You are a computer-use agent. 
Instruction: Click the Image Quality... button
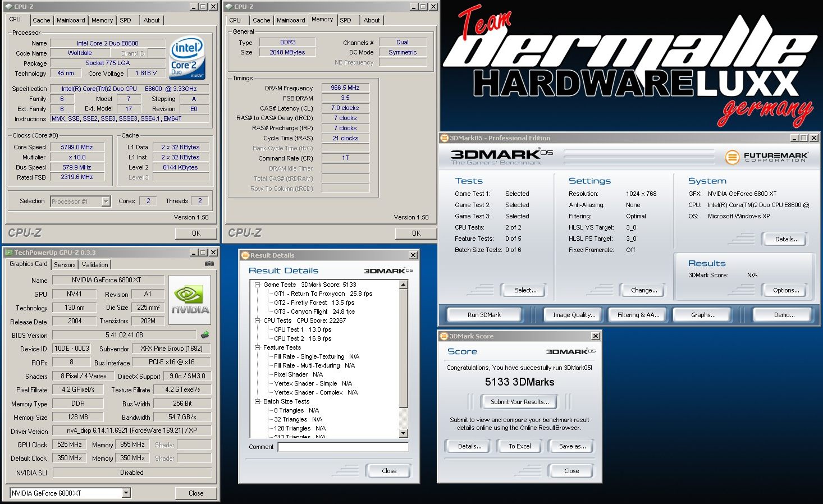point(574,315)
